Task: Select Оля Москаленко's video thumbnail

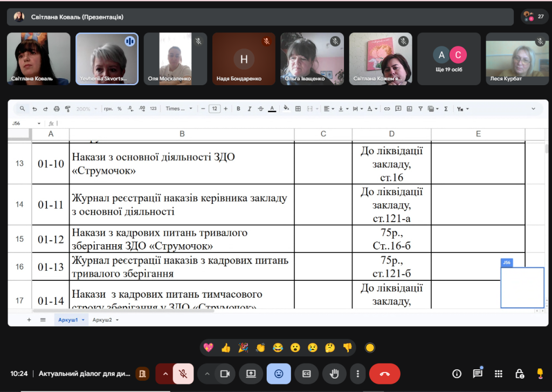Action: click(x=175, y=59)
